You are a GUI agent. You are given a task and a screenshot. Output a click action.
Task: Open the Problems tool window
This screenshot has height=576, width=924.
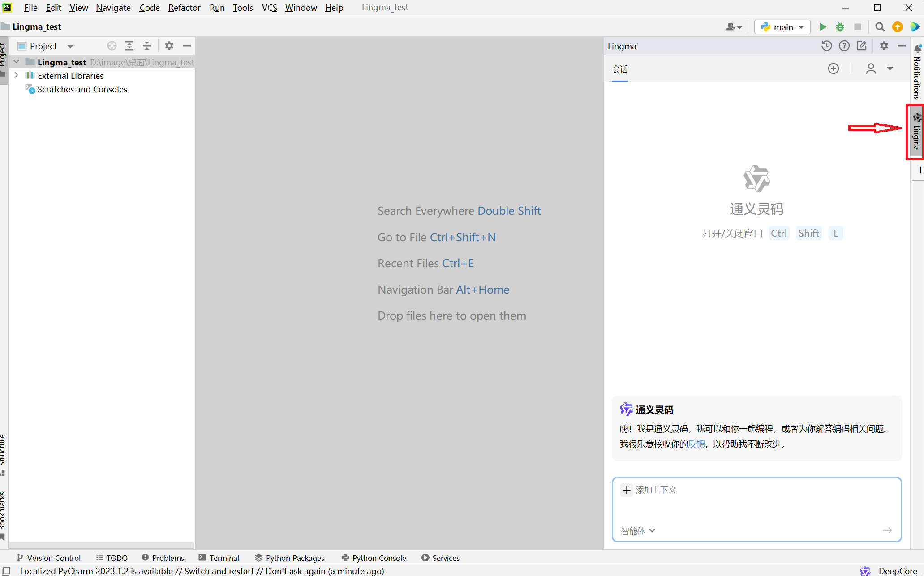coord(163,558)
